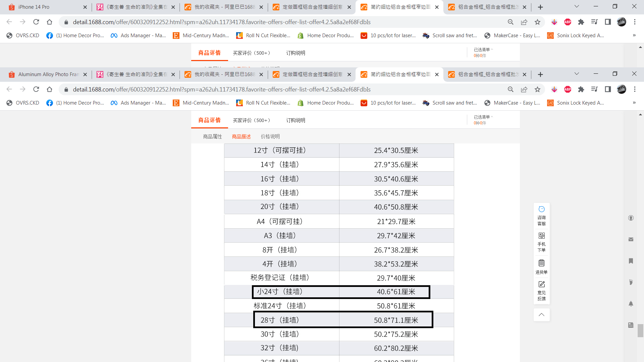The image size is (644, 362).
Task: Open the news page icon in sidebar
Action: click(631, 325)
